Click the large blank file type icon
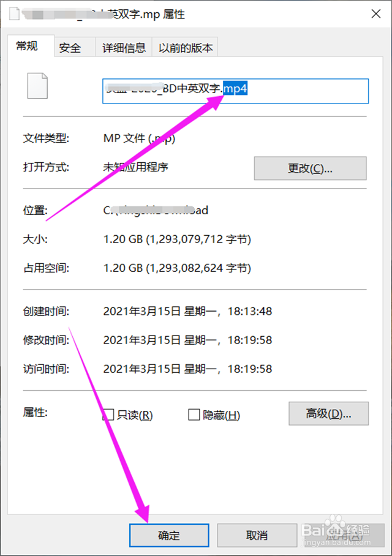This screenshot has width=392, height=556. (x=37, y=86)
